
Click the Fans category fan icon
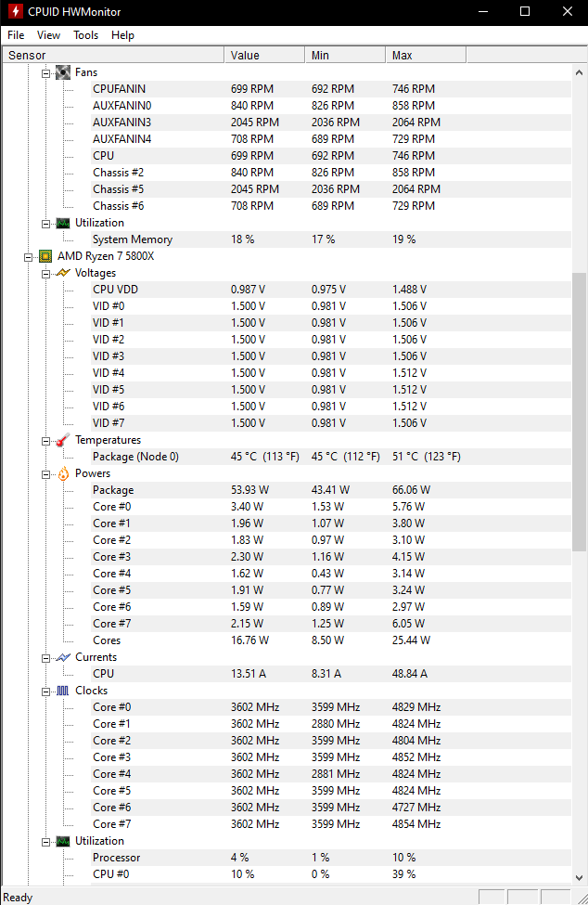click(63, 72)
